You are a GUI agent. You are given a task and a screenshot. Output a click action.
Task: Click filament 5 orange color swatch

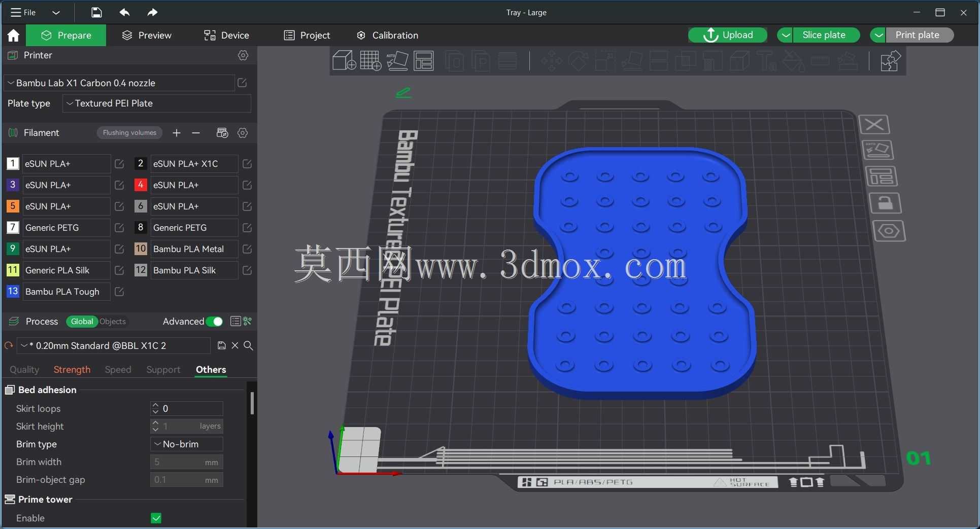(x=13, y=206)
